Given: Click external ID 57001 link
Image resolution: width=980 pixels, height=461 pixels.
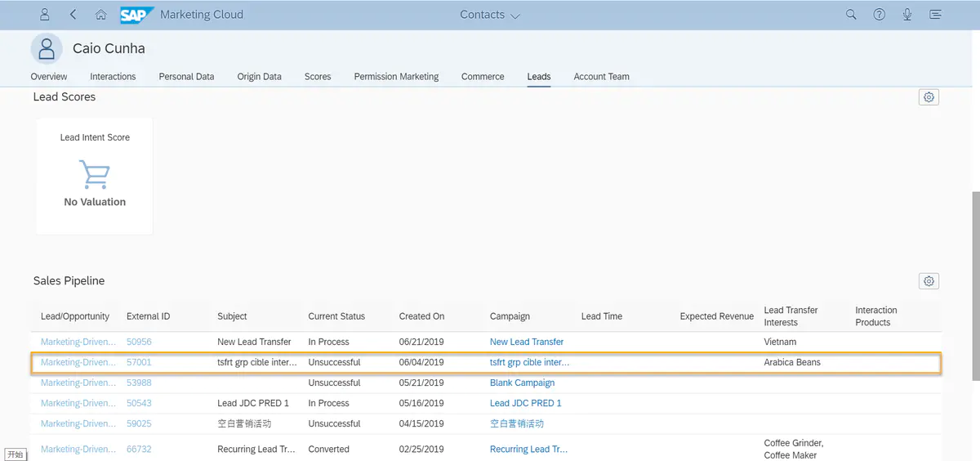Looking at the screenshot, I should coord(139,362).
